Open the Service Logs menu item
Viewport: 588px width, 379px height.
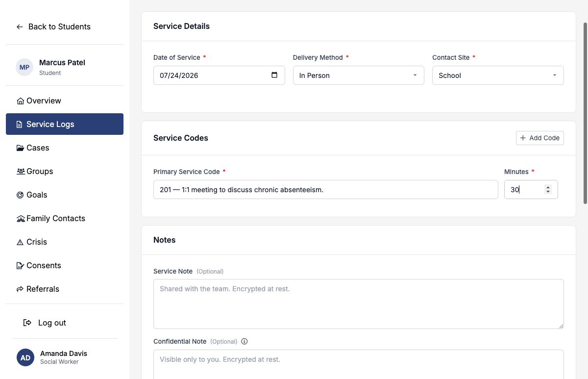tap(65, 124)
